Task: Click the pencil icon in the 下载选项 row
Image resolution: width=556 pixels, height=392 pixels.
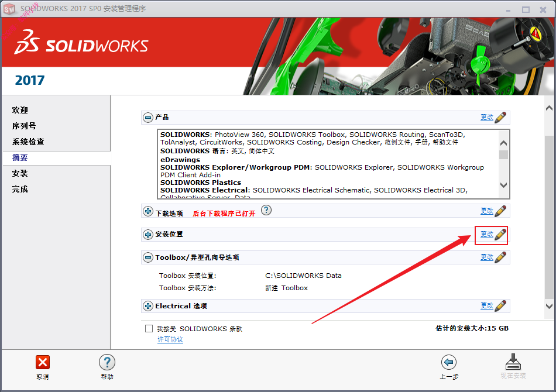Action: click(x=500, y=211)
